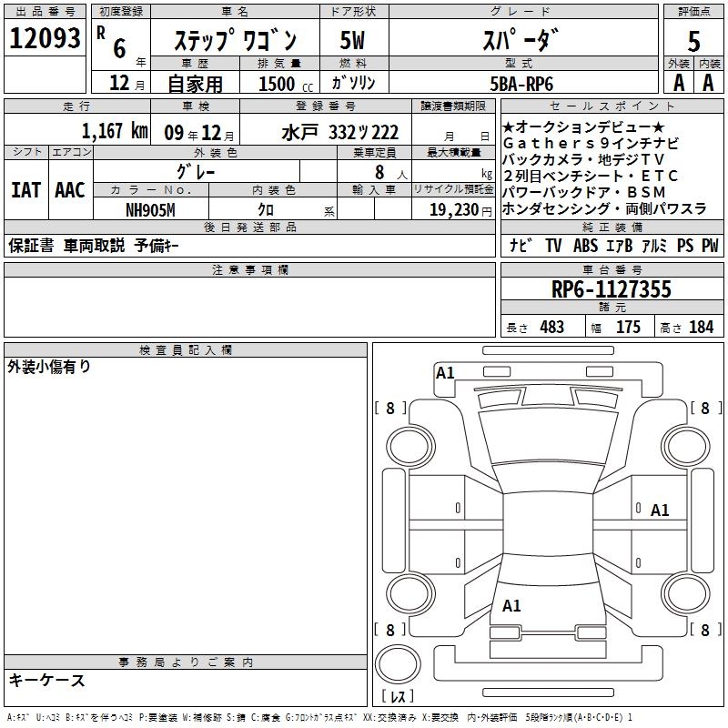Click the 2列目ベンチシート・ETC line

[x=591, y=176]
